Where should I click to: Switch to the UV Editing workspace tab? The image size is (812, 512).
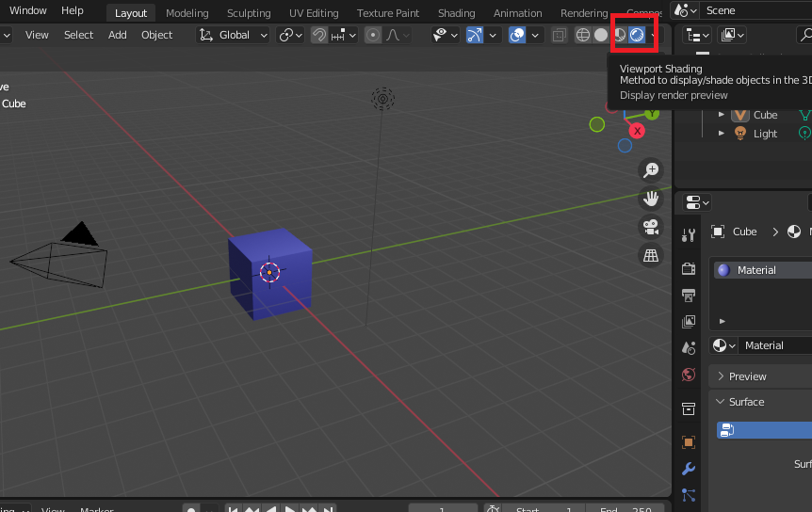click(x=314, y=13)
